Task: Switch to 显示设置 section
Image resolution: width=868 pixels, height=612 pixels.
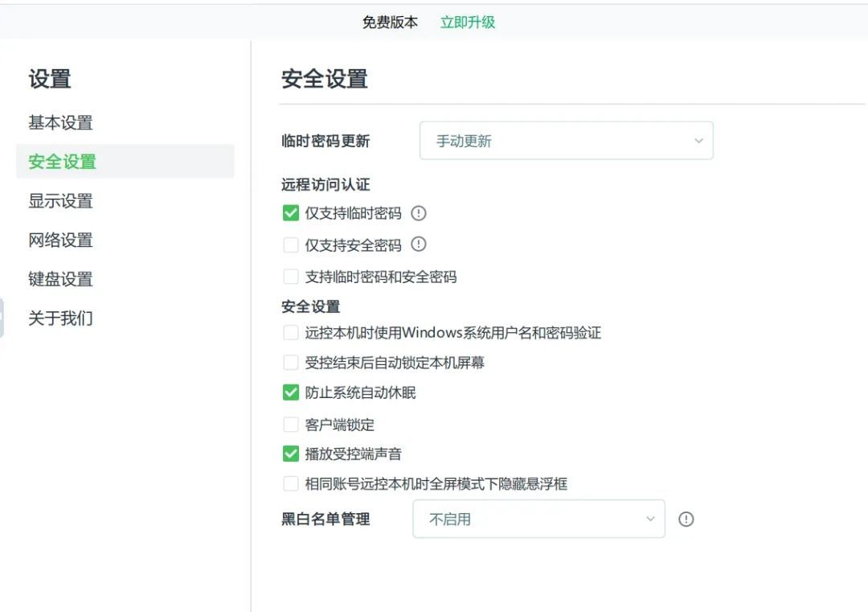Action: coord(61,201)
